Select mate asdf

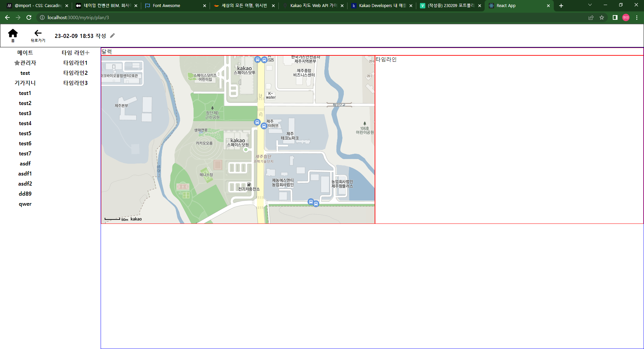[x=25, y=163]
